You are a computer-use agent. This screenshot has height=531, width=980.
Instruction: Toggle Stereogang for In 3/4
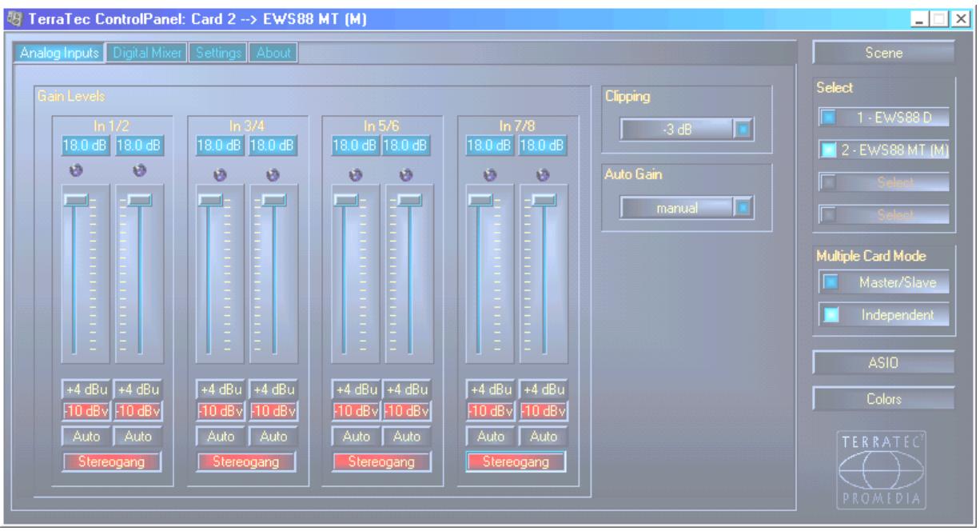247,462
